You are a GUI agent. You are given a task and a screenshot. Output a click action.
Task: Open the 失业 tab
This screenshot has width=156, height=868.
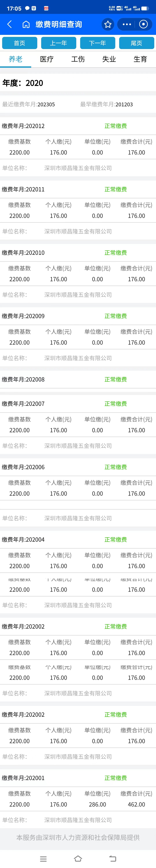coord(109,59)
